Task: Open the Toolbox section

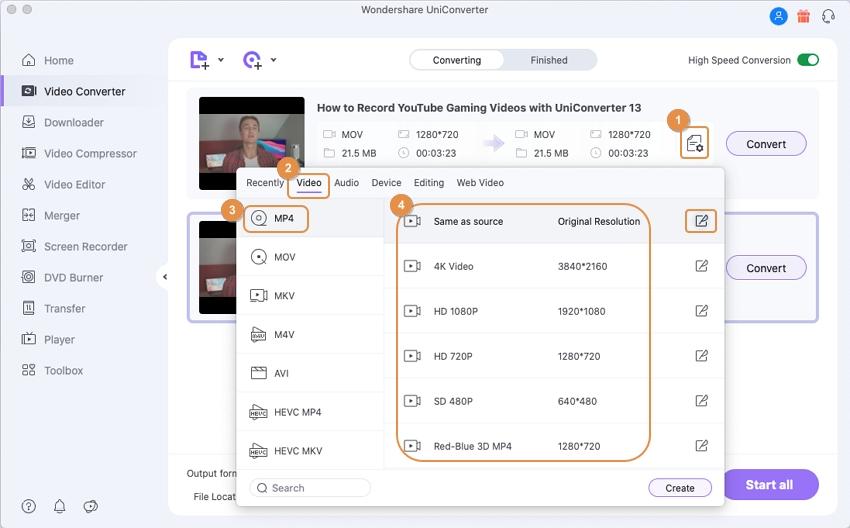Action: click(x=52, y=370)
